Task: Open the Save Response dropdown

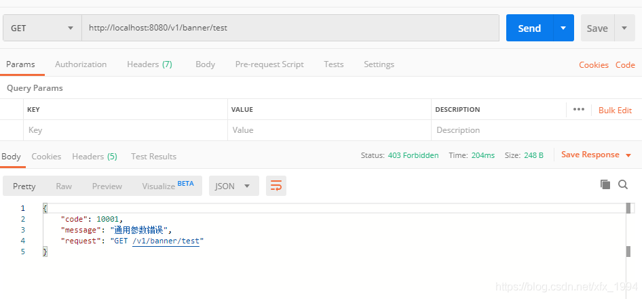Action: [x=596, y=155]
